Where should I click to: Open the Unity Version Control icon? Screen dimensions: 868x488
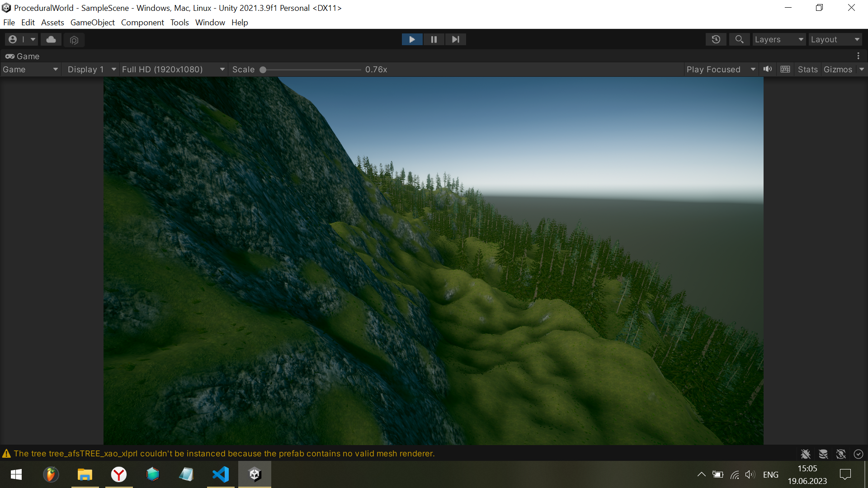pos(74,40)
